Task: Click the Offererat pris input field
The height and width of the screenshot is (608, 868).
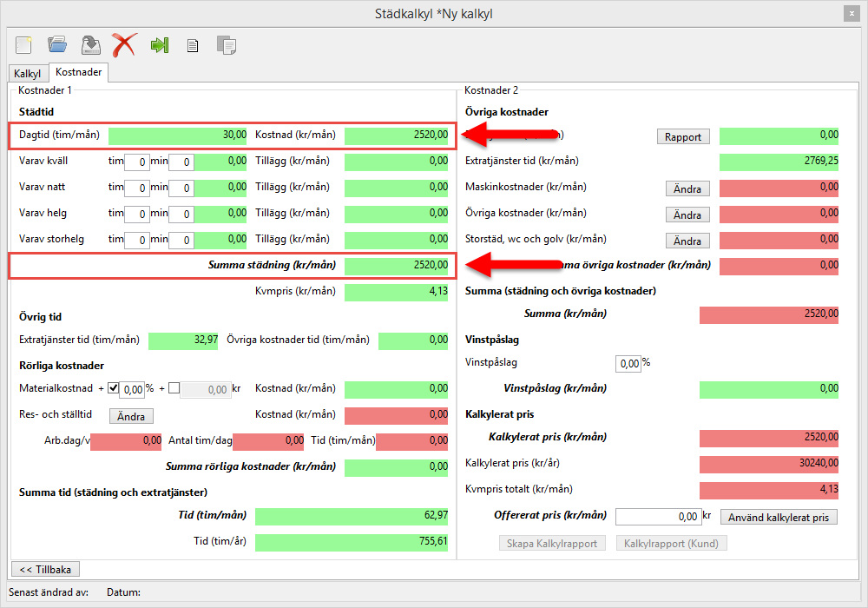Action: (657, 517)
